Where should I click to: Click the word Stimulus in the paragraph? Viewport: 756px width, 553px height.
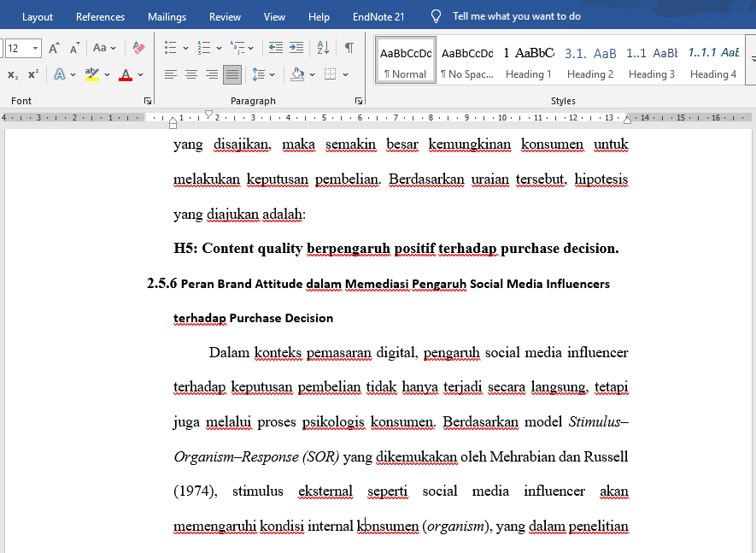click(x=595, y=421)
